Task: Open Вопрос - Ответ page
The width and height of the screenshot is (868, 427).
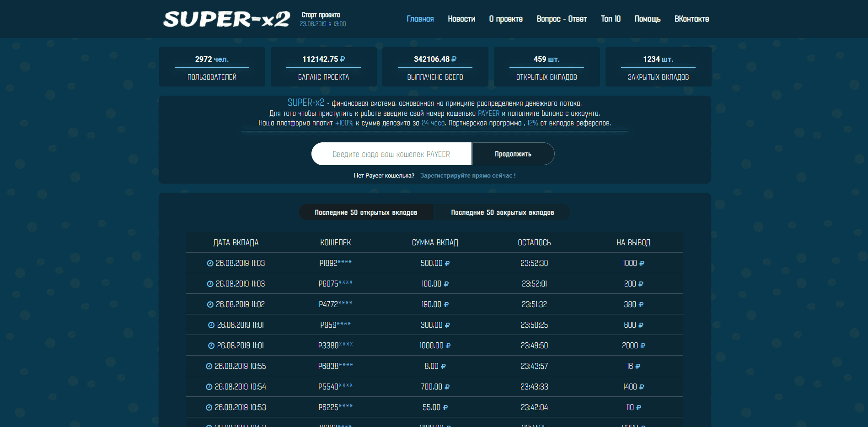Action: [x=561, y=19]
